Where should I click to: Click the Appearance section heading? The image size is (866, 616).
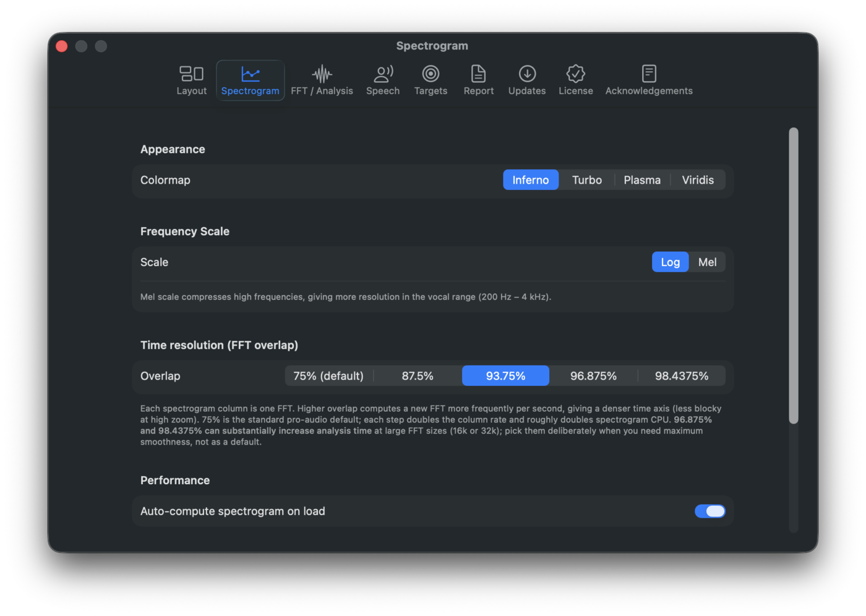coord(173,149)
